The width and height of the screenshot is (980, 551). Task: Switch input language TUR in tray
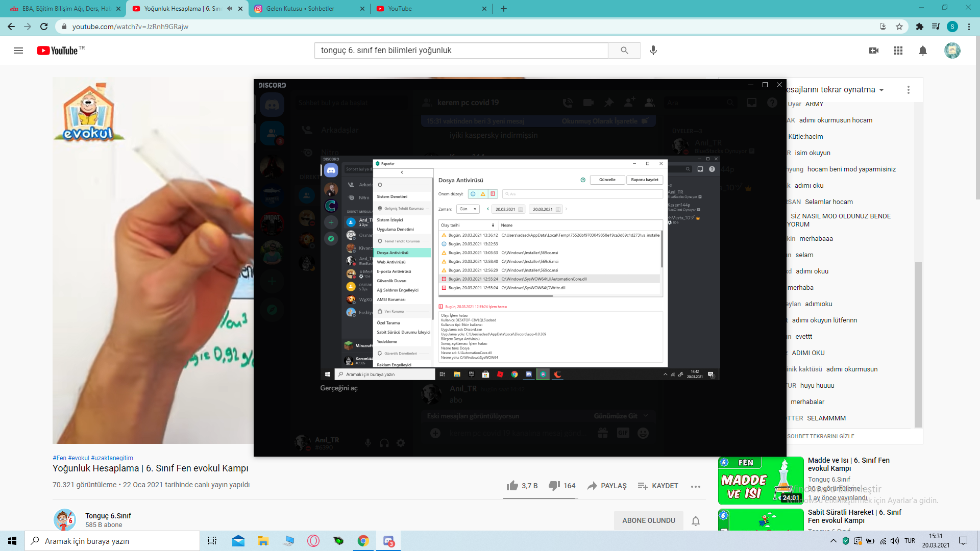pyautogui.click(x=910, y=541)
